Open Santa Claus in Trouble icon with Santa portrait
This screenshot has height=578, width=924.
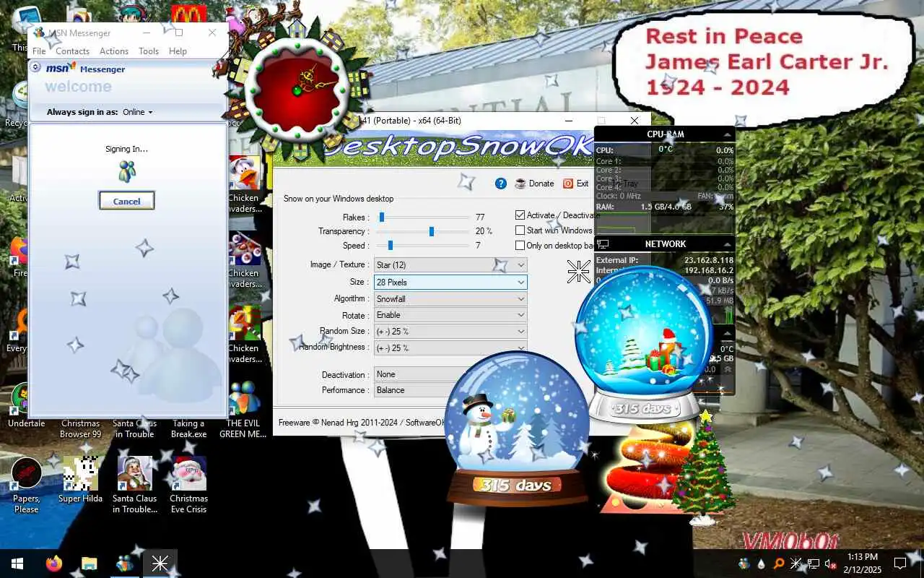(x=134, y=485)
